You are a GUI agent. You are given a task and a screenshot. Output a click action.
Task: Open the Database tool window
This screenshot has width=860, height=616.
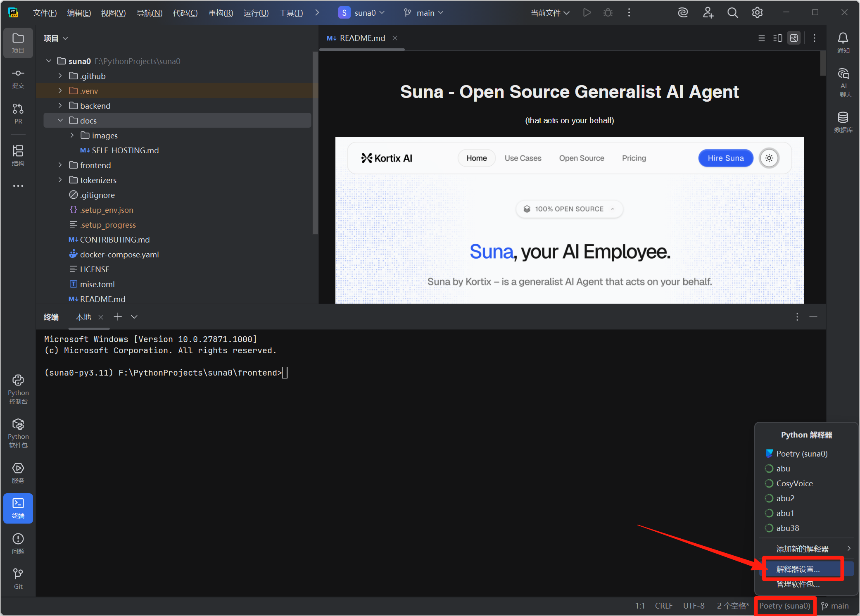point(843,122)
